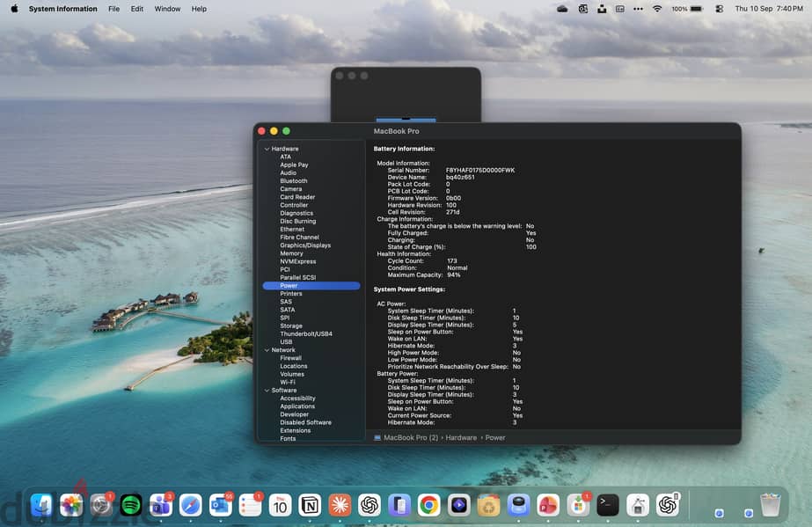Click Outlook status icon in menu bar
This screenshot has height=527, width=812.
coord(583,9)
